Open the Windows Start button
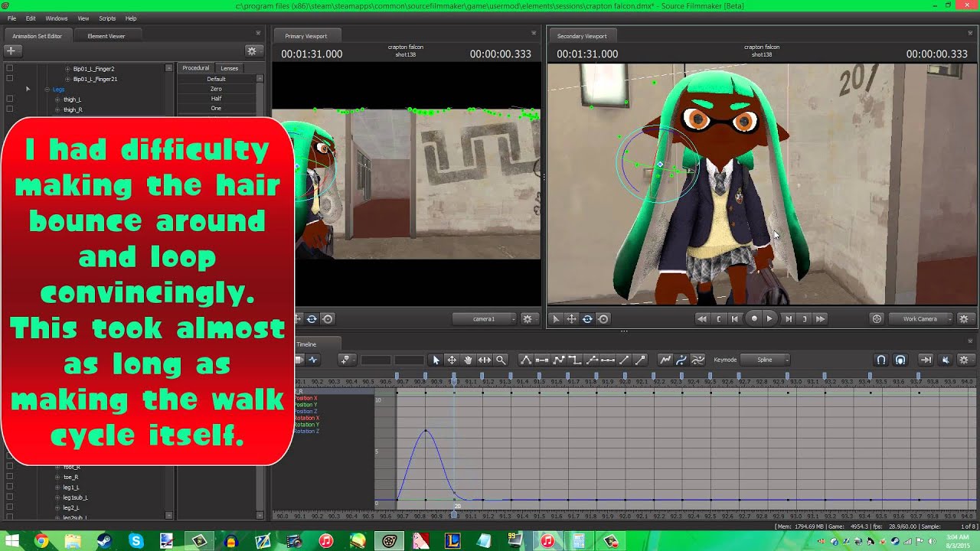 pyautogui.click(x=12, y=541)
